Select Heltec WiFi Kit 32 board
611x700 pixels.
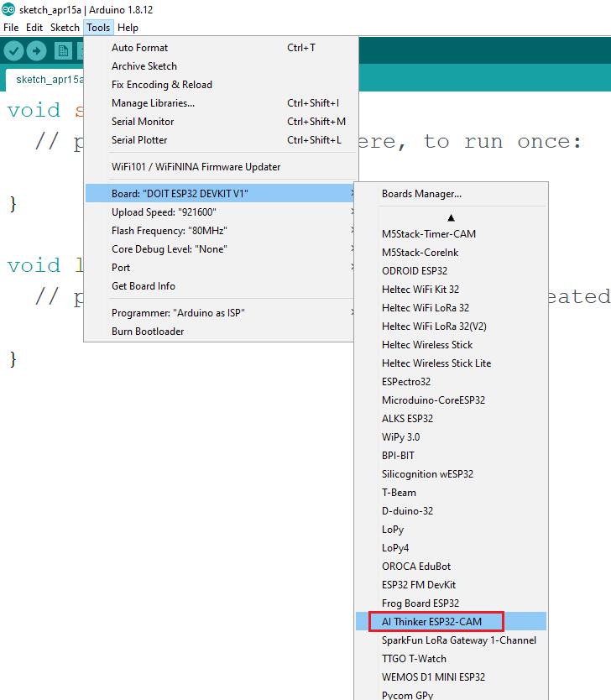[452, 290]
